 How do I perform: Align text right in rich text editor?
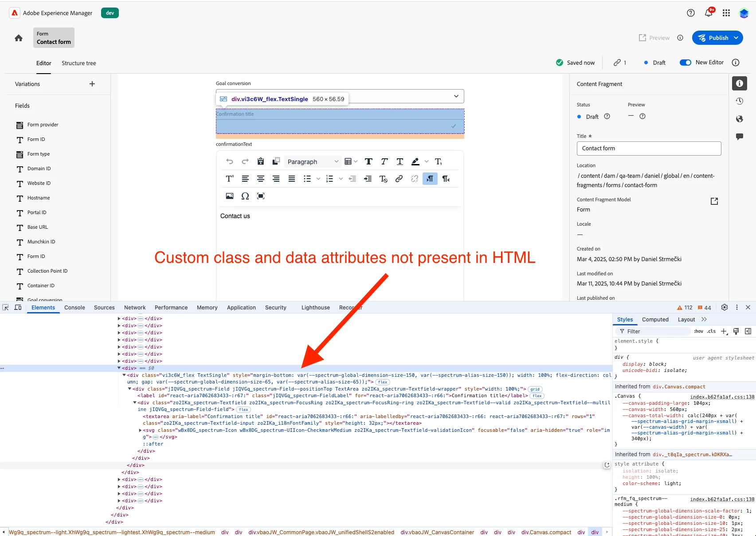point(276,179)
